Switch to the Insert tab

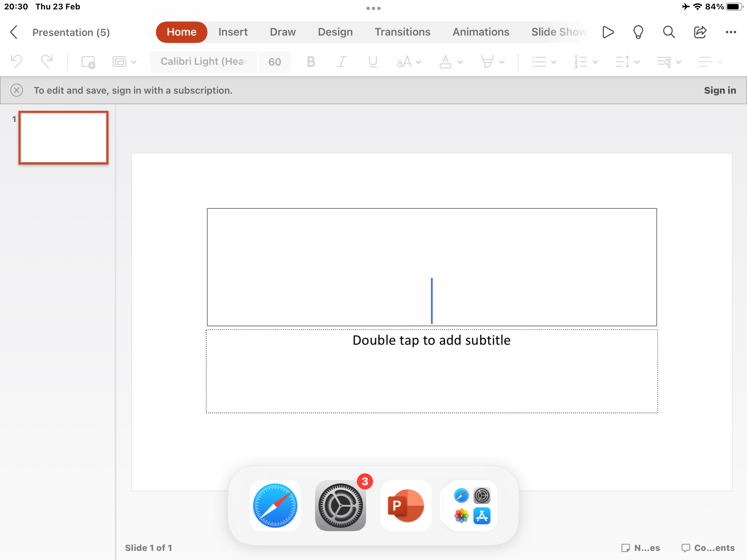(x=233, y=32)
